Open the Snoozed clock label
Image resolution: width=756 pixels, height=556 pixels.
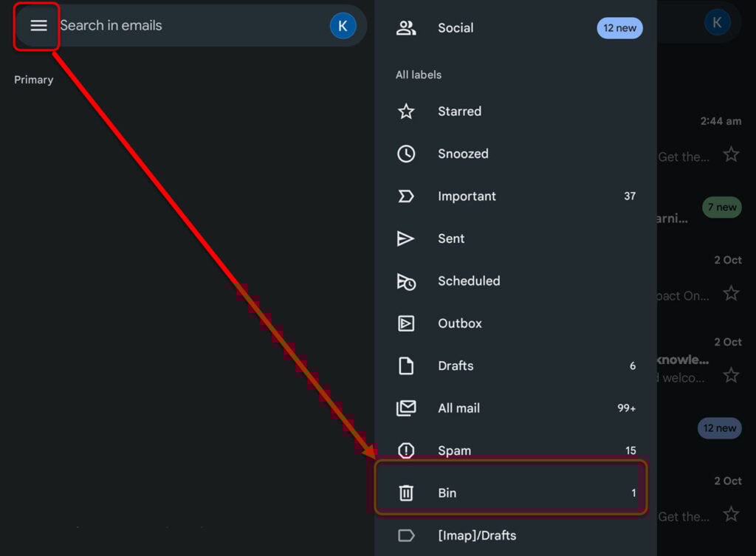(x=406, y=154)
